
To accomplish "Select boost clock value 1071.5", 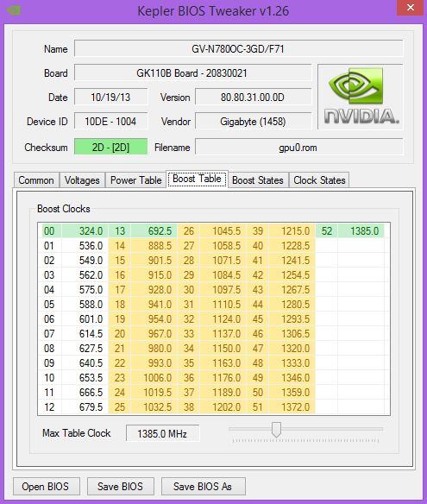I will 223,261.
